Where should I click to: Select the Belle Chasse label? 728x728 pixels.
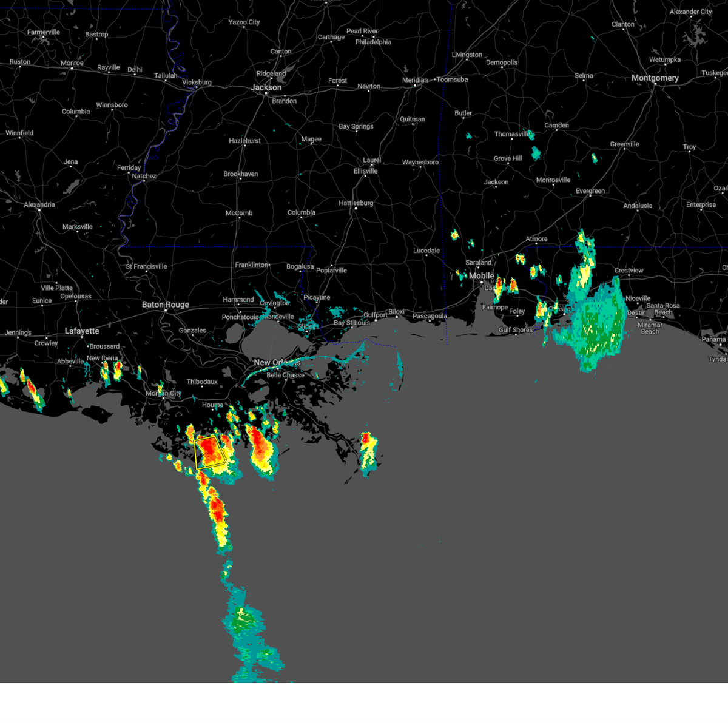(285, 375)
